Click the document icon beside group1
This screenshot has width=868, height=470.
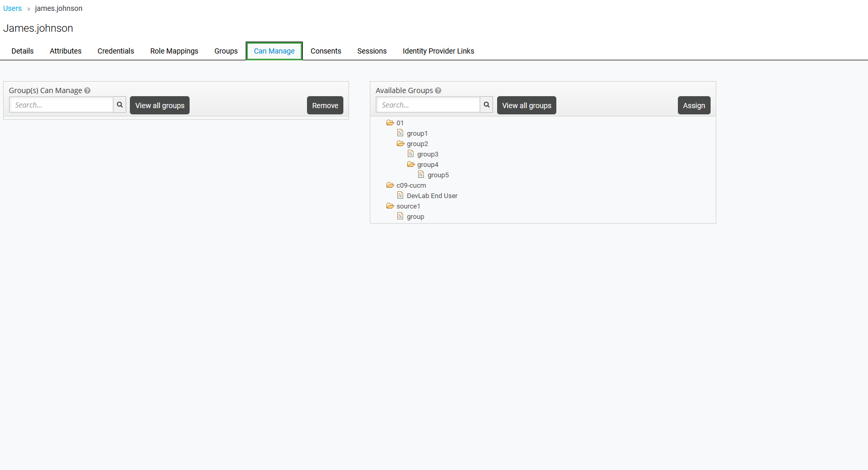click(x=400, y=133)
